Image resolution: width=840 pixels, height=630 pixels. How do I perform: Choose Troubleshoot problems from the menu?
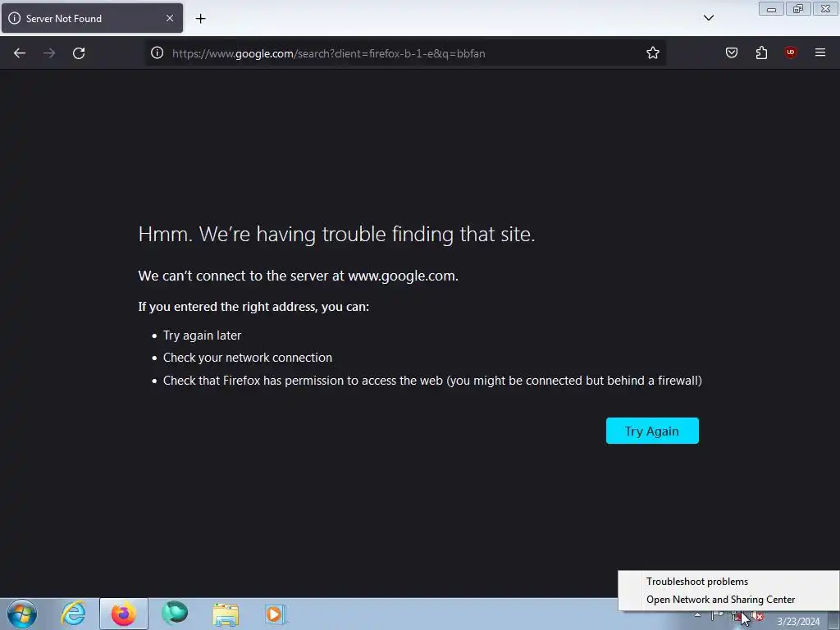tap(697, 582)
